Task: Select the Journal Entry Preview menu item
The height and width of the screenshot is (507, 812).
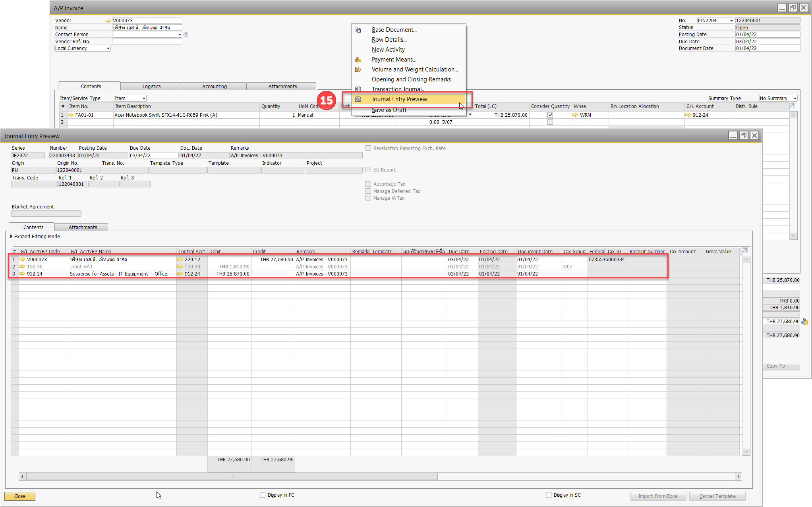Action: click(x=399, y=99)
